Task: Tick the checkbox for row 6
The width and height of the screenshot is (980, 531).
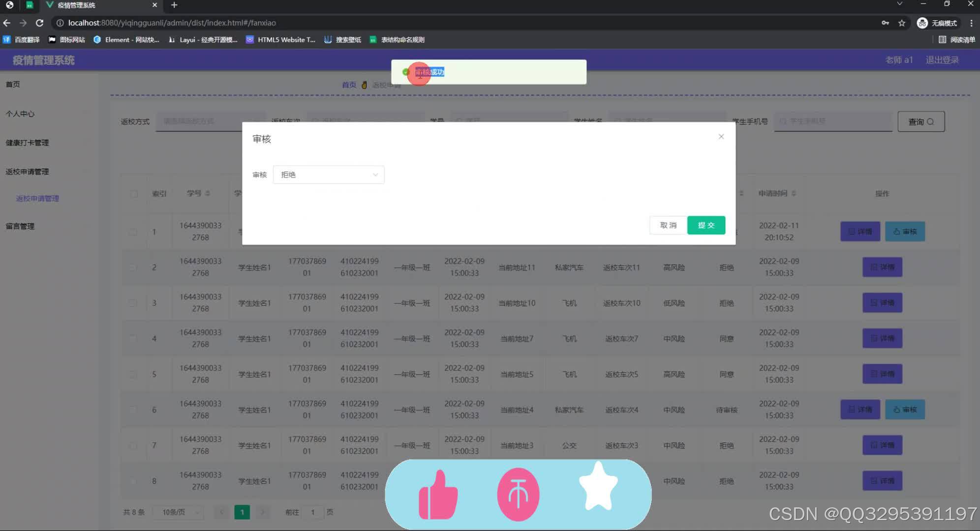Action: point(133,410)
